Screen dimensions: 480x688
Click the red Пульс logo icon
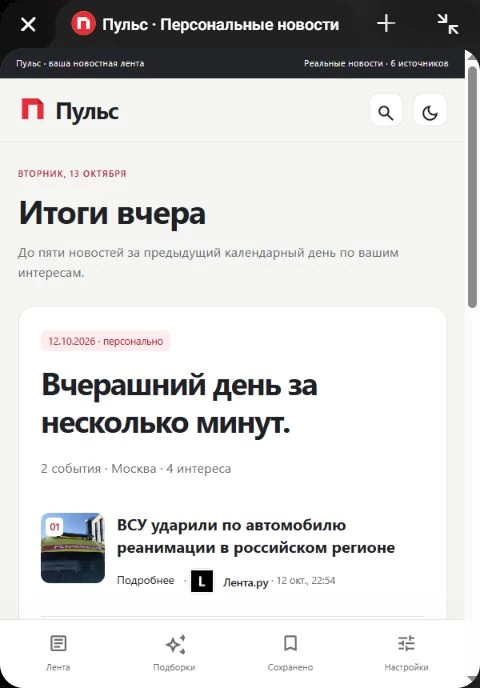(x=33, y=109)
